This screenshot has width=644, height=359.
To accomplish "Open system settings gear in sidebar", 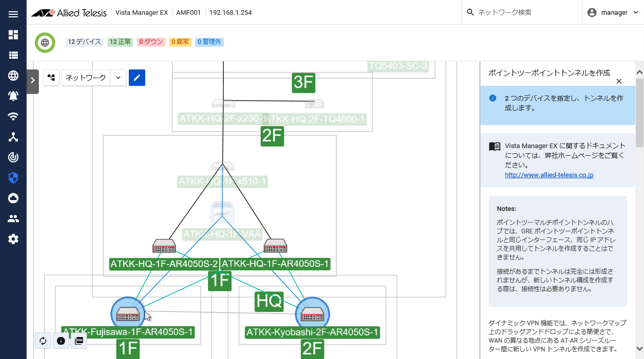I will 13,239.
